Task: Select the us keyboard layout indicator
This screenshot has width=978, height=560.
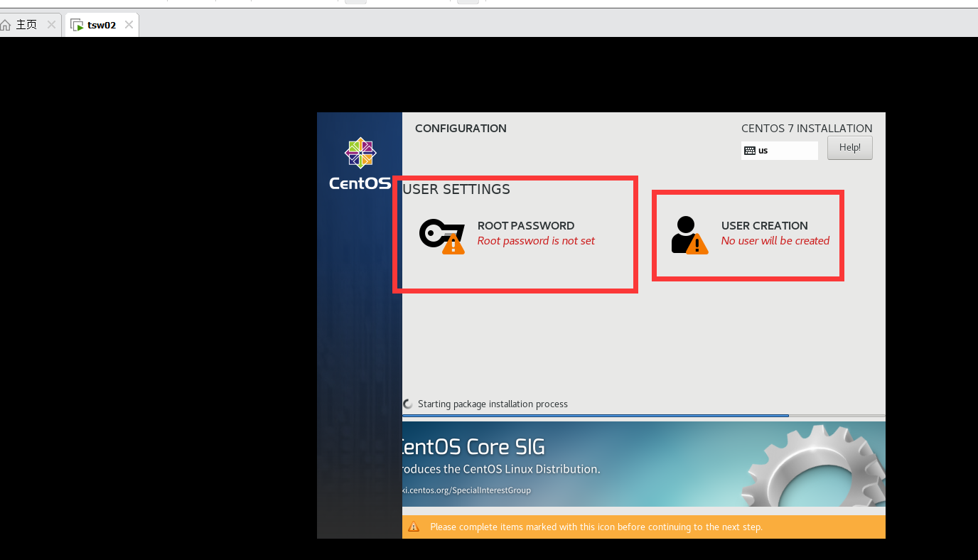Action: [x=779, y=151]
